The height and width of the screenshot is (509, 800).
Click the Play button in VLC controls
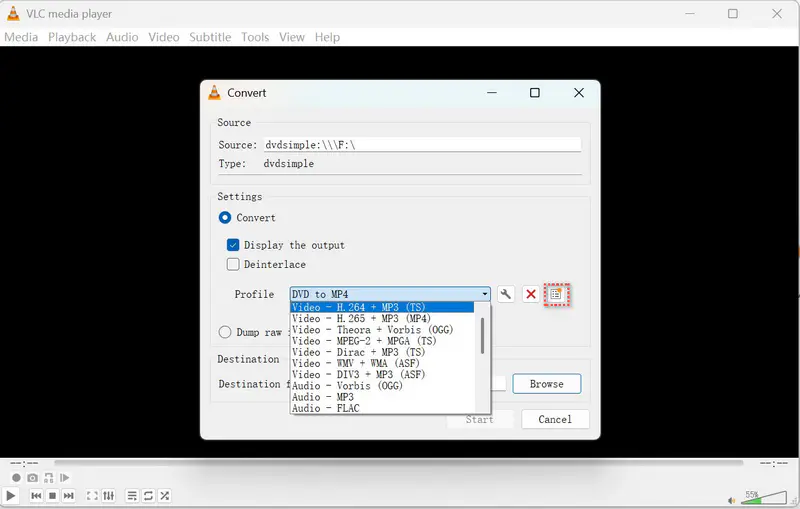(x=10, y=495)
